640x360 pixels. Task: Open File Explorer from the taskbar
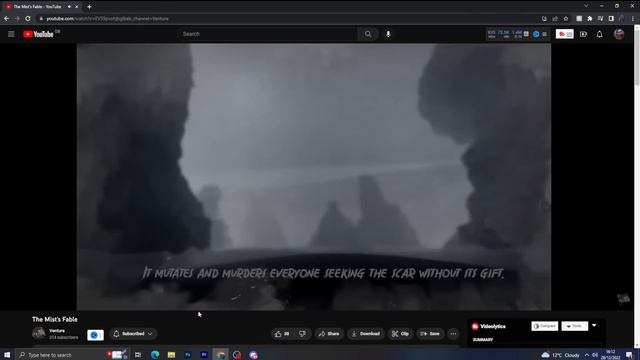[171, 355]
